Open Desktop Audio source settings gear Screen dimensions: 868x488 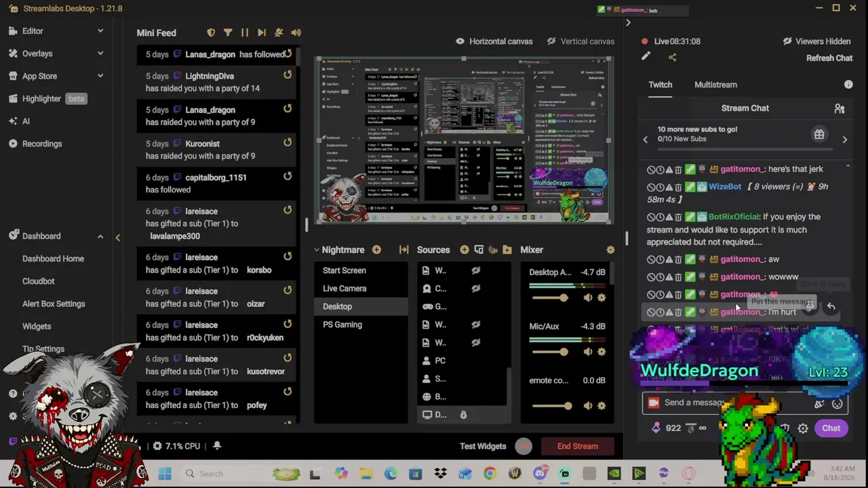601,298
